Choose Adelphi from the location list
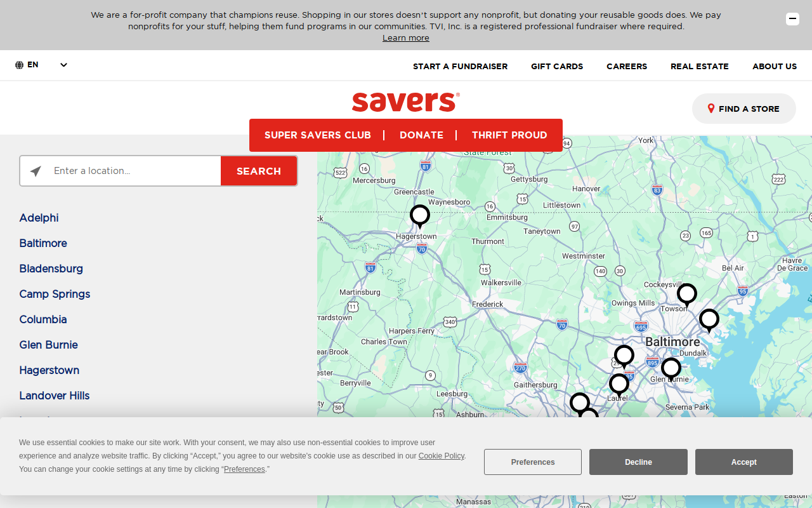Image resolution: width=812 pixels, height=508 pixels. [39, 218]
